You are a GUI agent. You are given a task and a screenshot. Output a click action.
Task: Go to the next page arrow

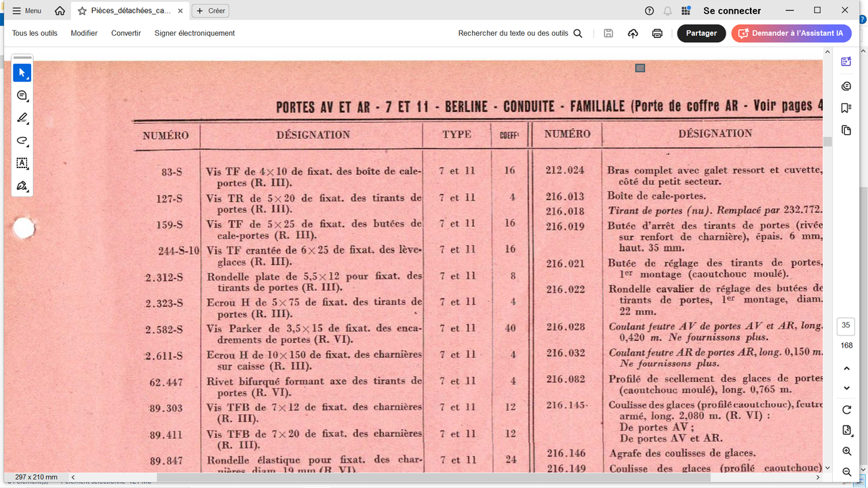846,388
